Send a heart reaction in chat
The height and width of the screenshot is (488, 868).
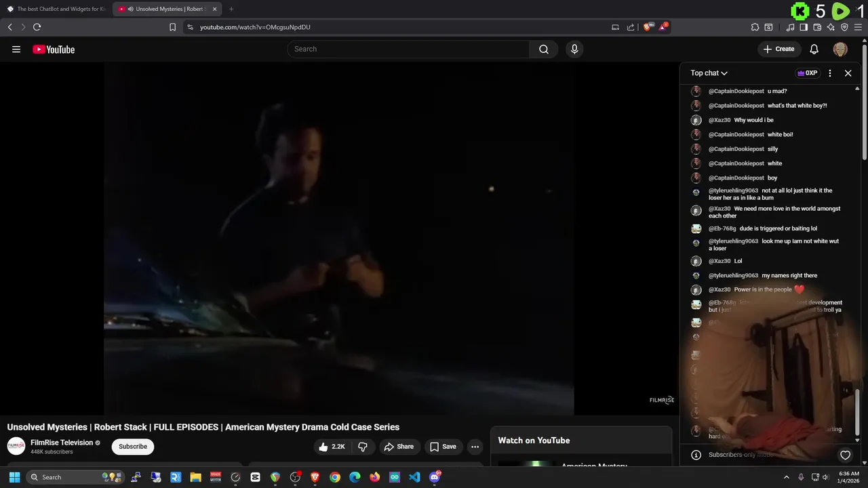pos(845,455)
